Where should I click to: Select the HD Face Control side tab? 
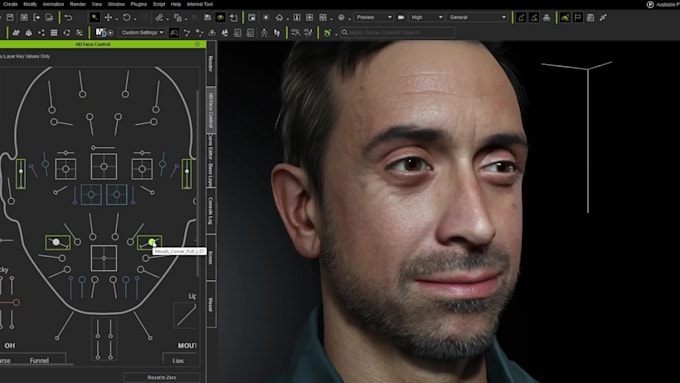point(211,110)
